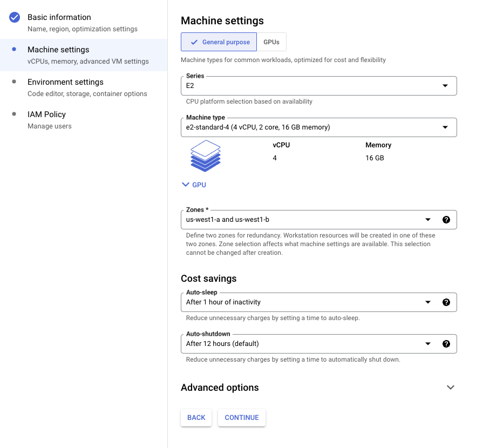This screenshot has width=483, height=448.
Task: Click the Basic information completed checkmark icon
Action: point(15,17)
